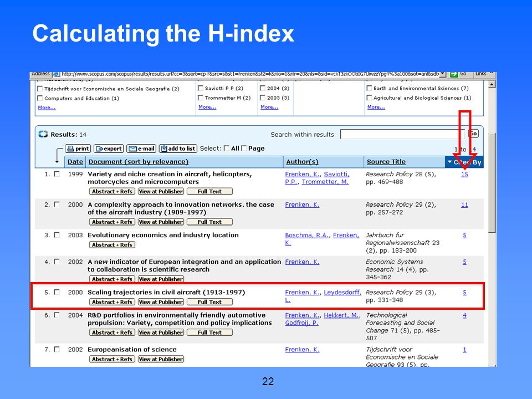The width and height of the screenshot is (532, 399).
Task: Click the print button
Action: [x=78, y=149]
